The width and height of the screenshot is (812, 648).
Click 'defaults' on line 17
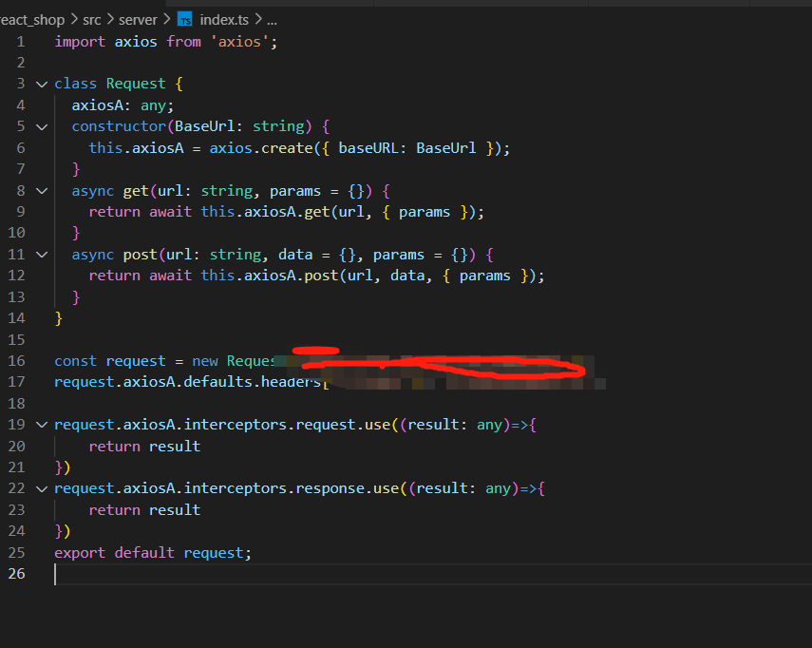tap(217, 382)
